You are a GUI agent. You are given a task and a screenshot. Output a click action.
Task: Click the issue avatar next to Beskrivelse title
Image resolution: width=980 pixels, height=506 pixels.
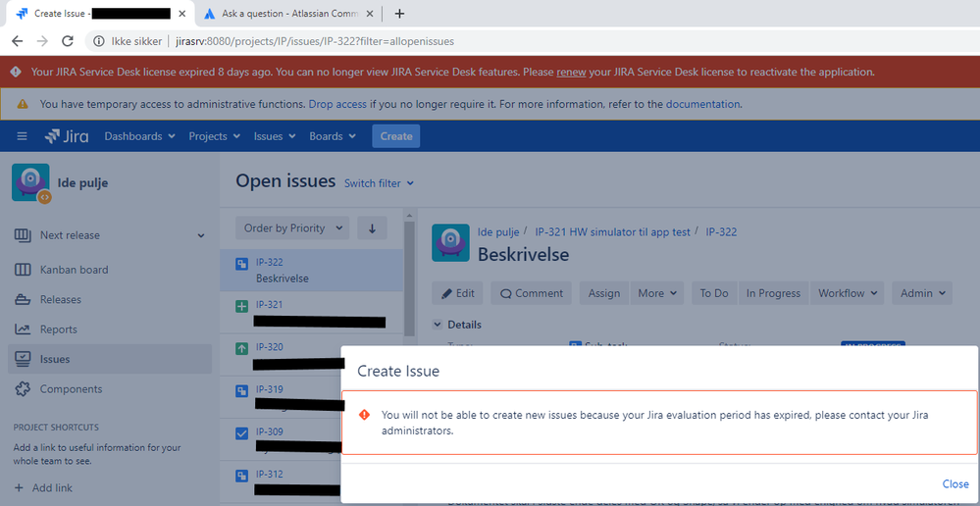[450, 242]
